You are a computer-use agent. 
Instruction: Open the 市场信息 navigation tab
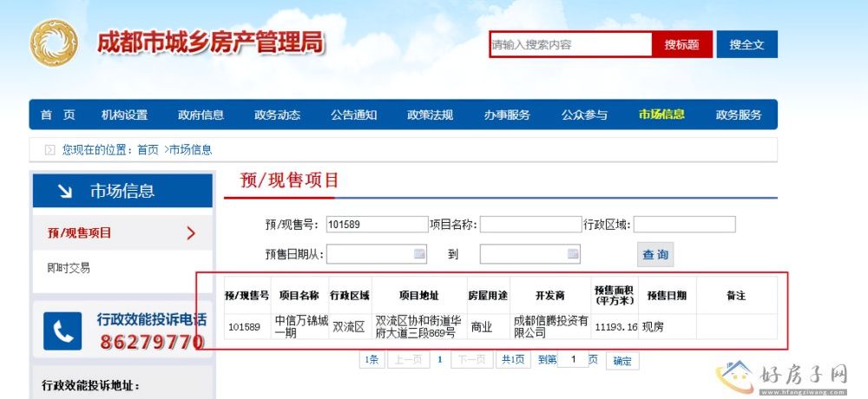click(x=661, y=114)
